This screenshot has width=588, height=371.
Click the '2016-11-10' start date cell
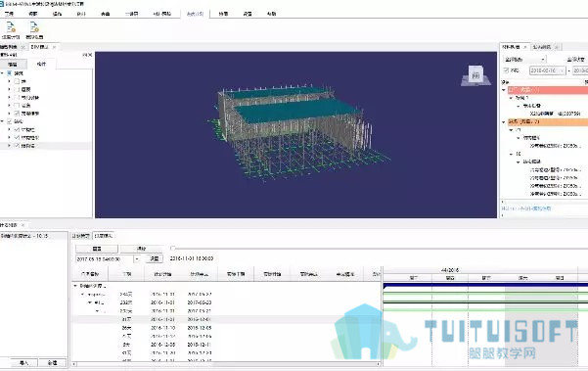pos(162,328)
